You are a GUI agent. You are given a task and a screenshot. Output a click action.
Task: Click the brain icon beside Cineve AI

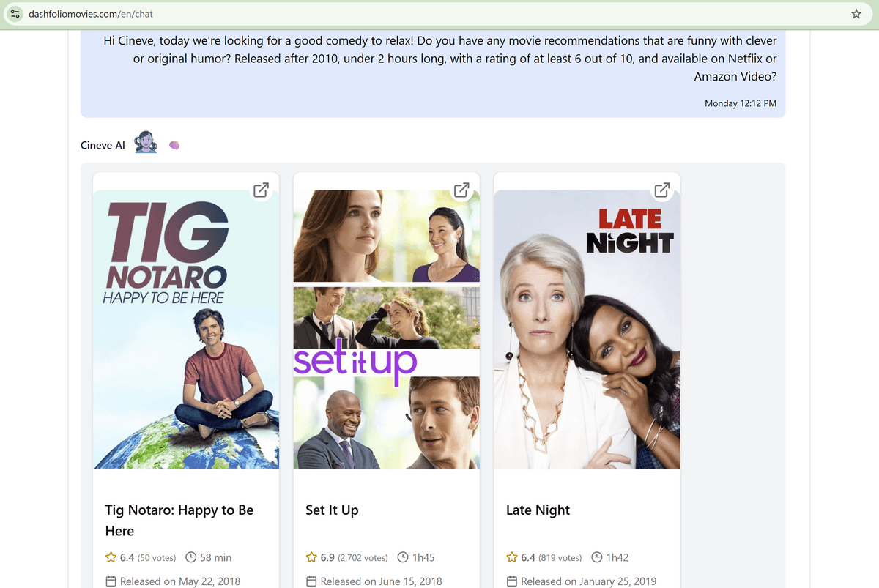[x=174, y=146]
